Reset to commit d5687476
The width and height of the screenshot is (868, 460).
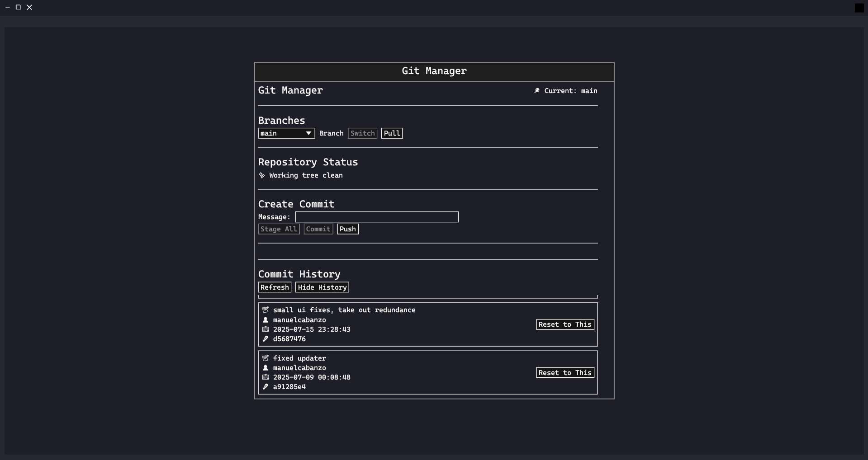[x=565, y=324]
